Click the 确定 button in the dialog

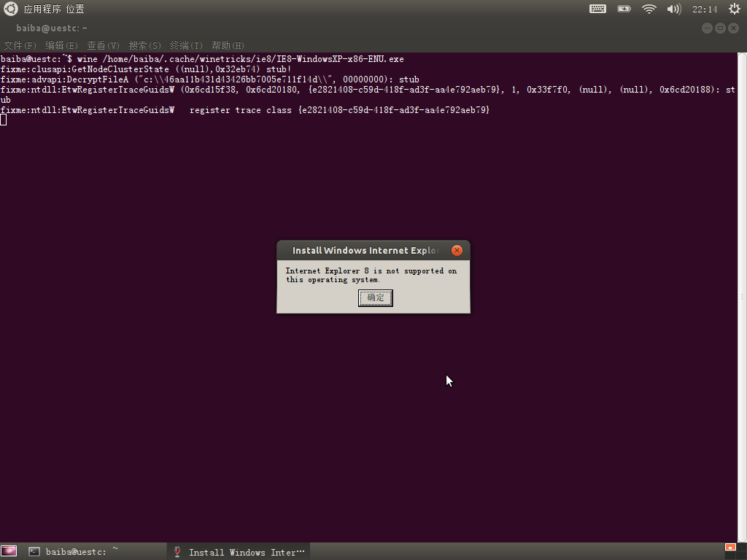click(376, 298)
